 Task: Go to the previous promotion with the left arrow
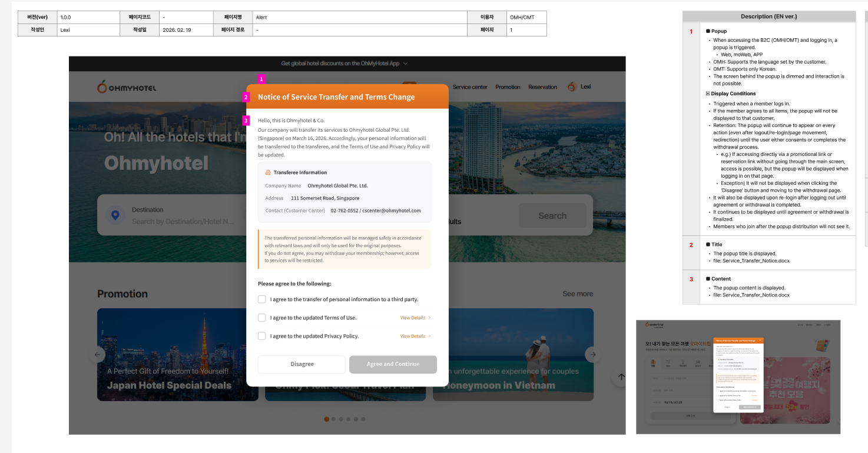click(x=98, y=354)
